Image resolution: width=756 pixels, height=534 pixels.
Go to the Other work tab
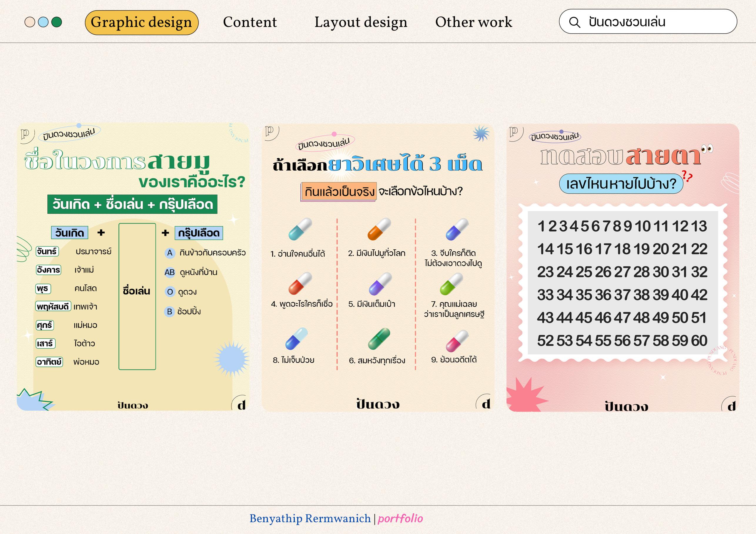point(474,22)
